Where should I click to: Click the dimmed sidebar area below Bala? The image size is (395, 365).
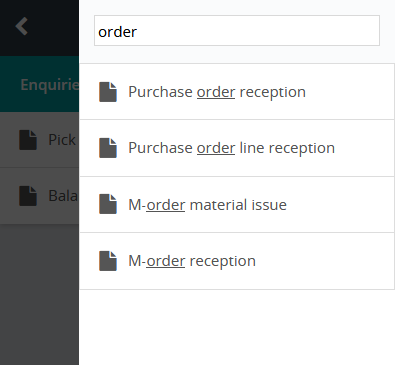(39, 295)
